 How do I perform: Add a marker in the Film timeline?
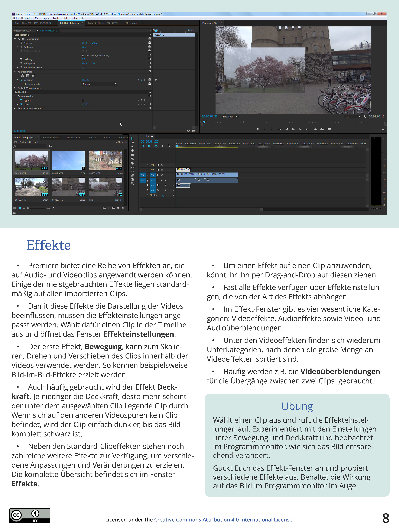163,146
